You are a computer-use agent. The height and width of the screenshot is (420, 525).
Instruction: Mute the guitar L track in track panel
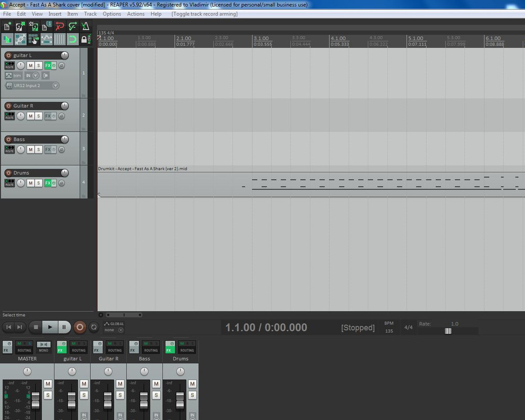click(30, 66)
